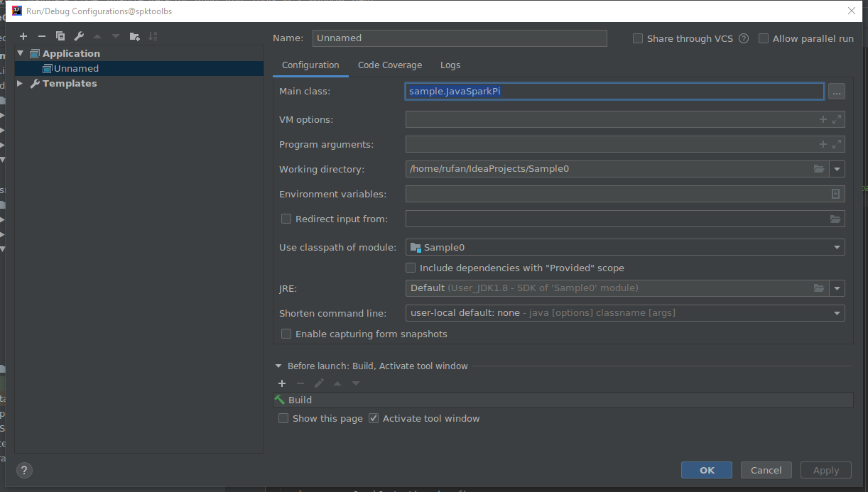
Task: Switch to Configuration tab
Action: (310, 65)
